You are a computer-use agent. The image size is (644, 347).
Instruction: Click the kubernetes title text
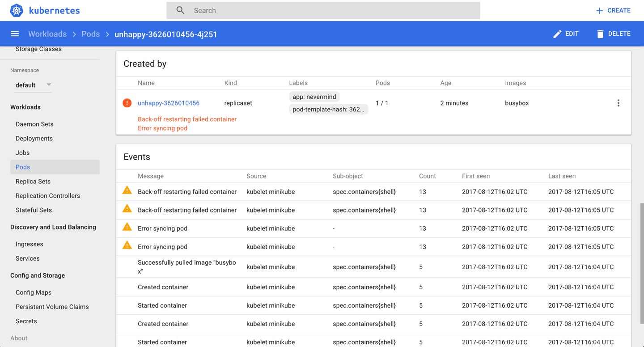(x=55, y=10)
